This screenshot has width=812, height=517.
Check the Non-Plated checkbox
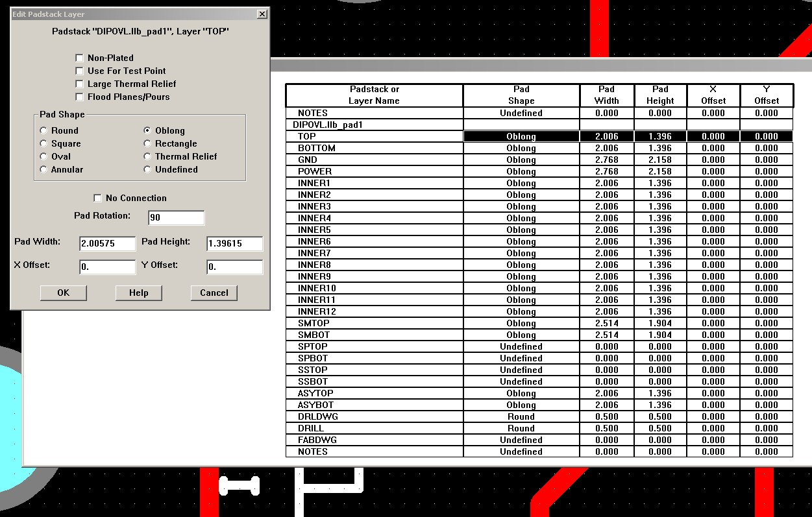[79, 58]
